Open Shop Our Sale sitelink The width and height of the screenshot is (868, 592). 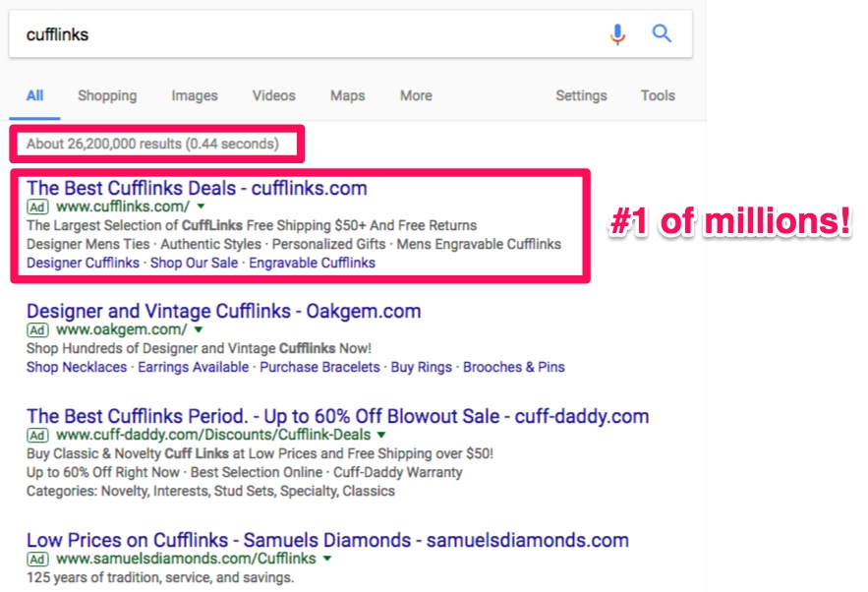[x=195, y=263]
